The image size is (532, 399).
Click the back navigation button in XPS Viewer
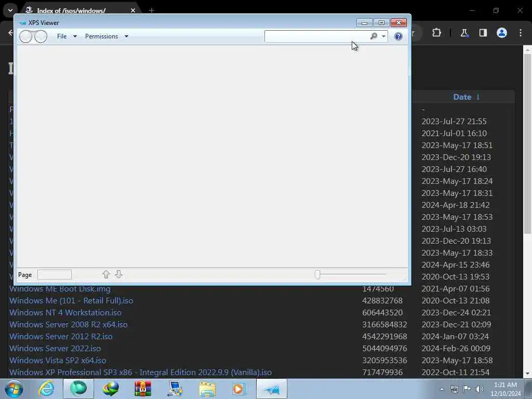tap(26, 36)
